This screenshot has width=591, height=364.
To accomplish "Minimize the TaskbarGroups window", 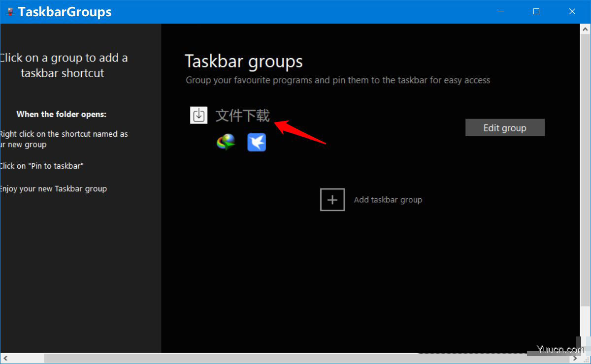I will [x=501, y=11].
